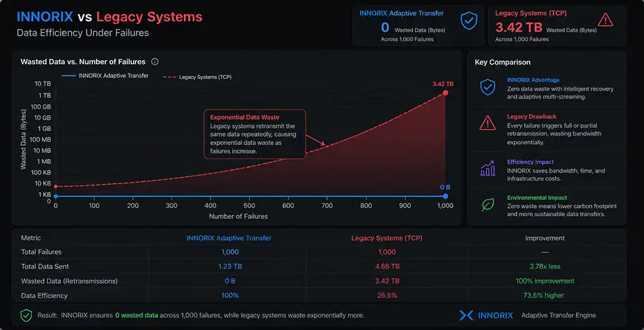The image size is (644, 330).
Task: Click the 4.65 TB cell
Action: (x=387, y=267)
